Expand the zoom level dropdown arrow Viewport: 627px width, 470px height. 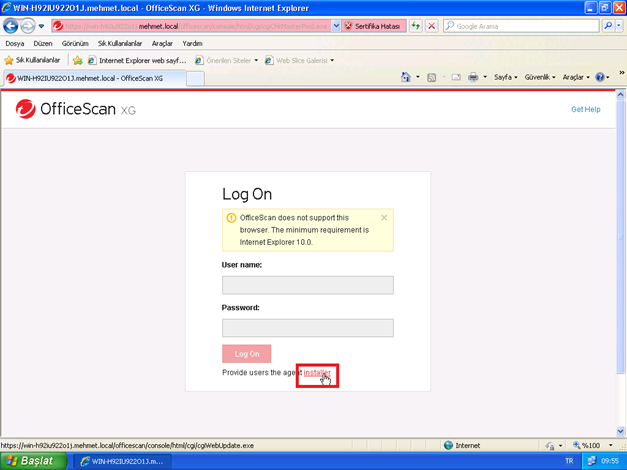point(611,446)
